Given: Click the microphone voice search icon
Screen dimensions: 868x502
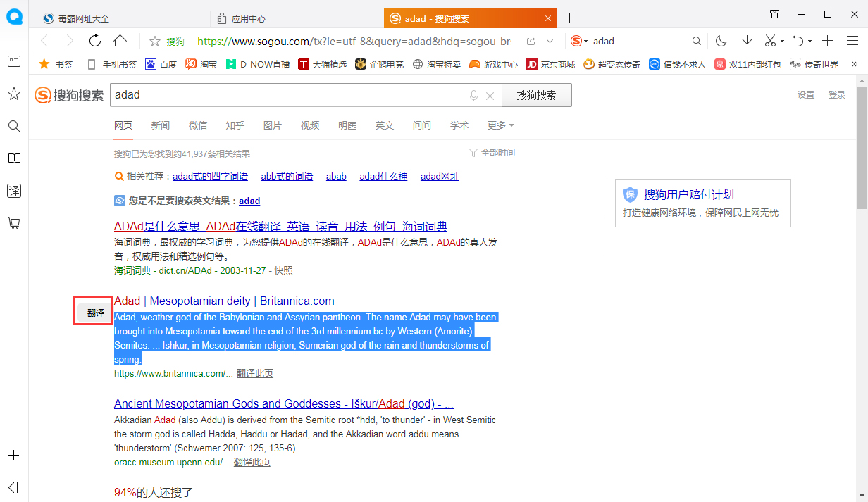Looking at the screenshot, I should coord(474,96).
